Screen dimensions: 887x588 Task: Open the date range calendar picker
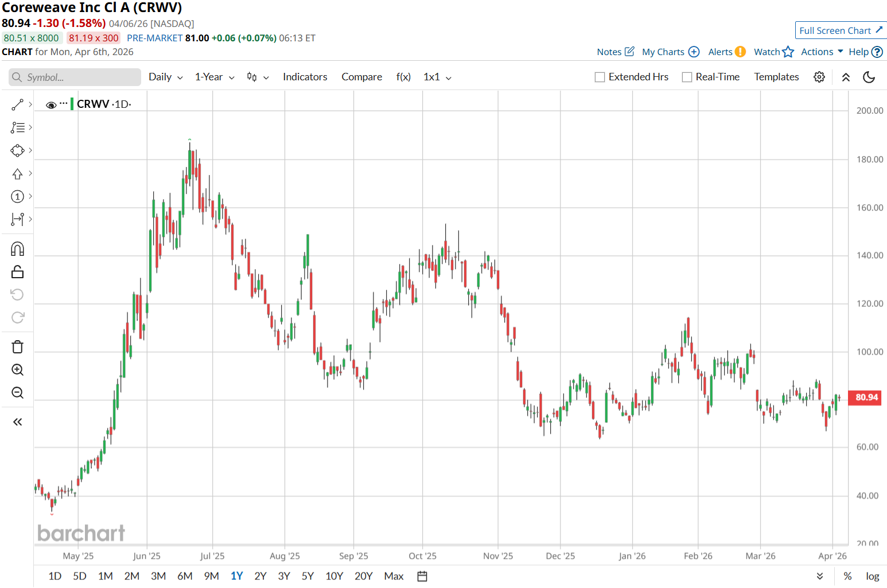[x=422, y=576]
